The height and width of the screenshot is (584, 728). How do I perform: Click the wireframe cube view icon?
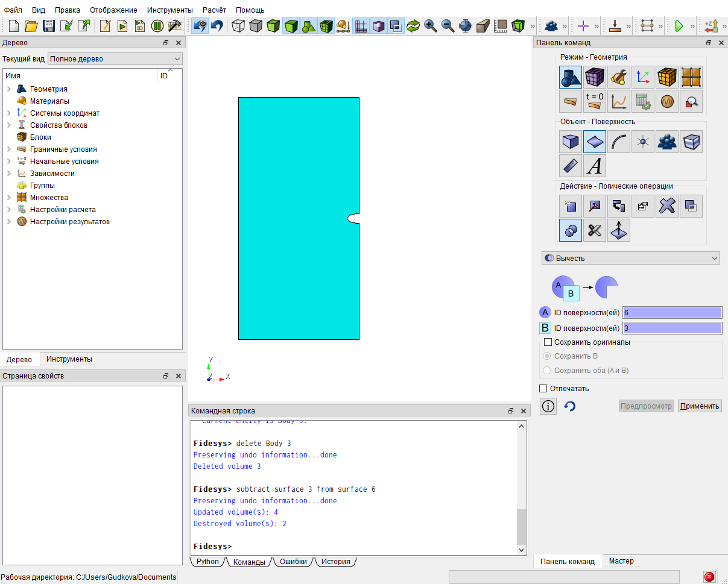coord(239,26)
